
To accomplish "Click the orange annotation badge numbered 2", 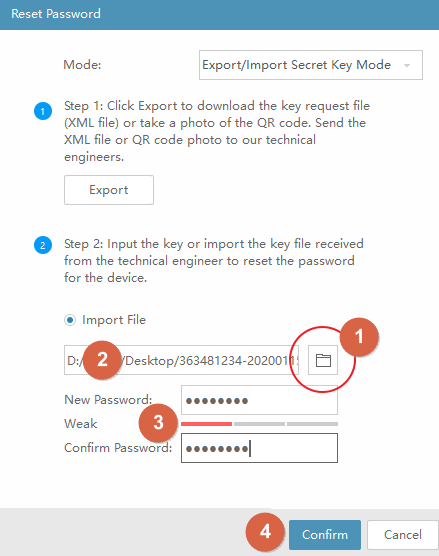I will coord(102,360).
